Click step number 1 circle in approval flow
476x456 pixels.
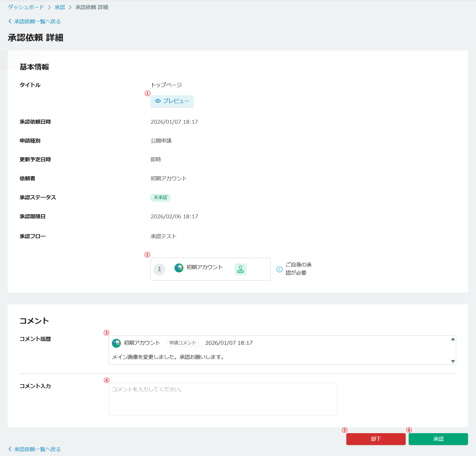159,269
